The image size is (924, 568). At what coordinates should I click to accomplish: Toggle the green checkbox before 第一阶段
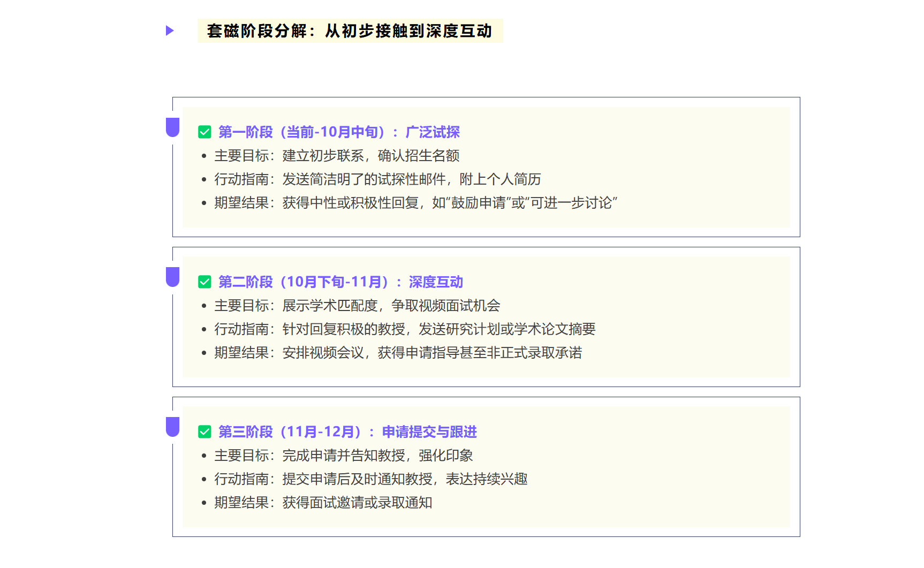(x=205, y=132)
